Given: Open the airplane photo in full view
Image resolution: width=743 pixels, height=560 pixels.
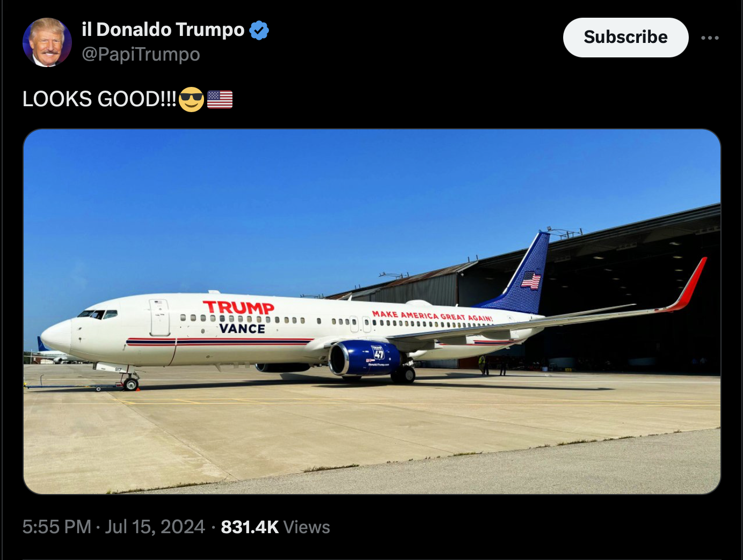Looking at the screenshot, I should click(x=371, y=311).
